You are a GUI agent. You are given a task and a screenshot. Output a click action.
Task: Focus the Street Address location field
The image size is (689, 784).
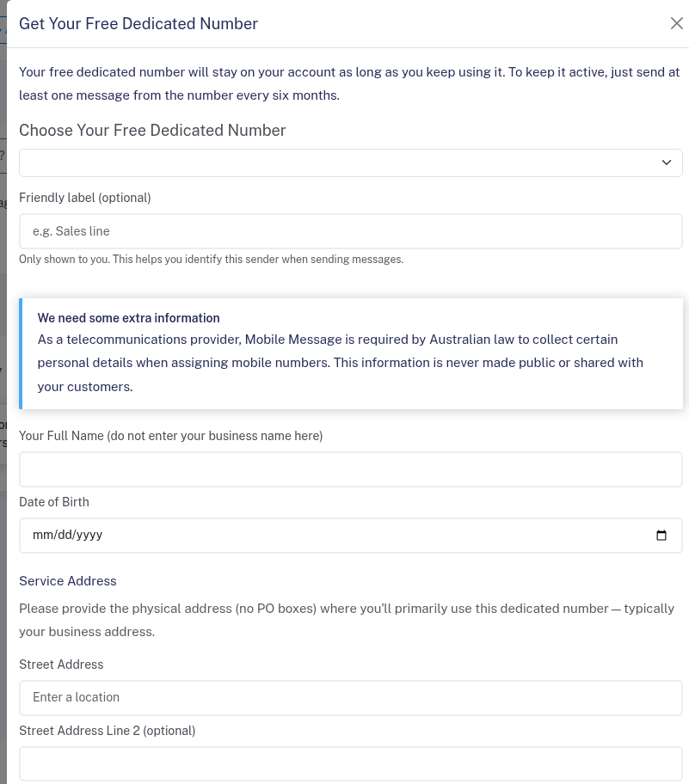click(x=350, y=697)
